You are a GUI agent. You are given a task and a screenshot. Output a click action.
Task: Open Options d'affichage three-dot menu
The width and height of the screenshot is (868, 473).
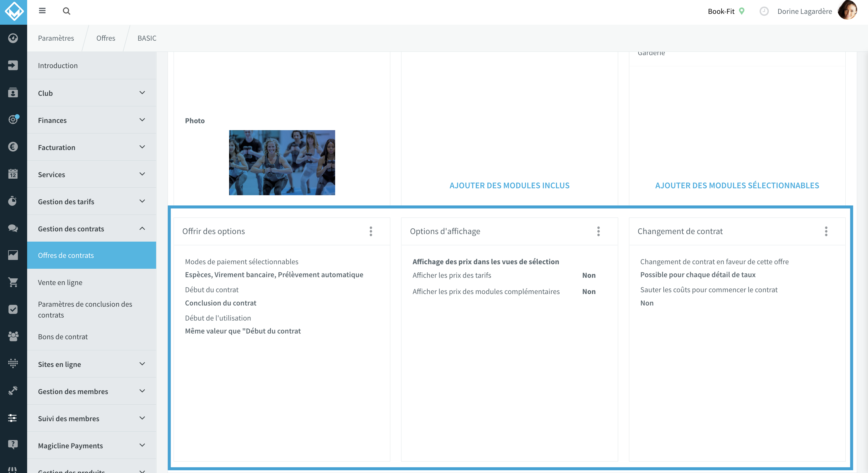(599, 231)
